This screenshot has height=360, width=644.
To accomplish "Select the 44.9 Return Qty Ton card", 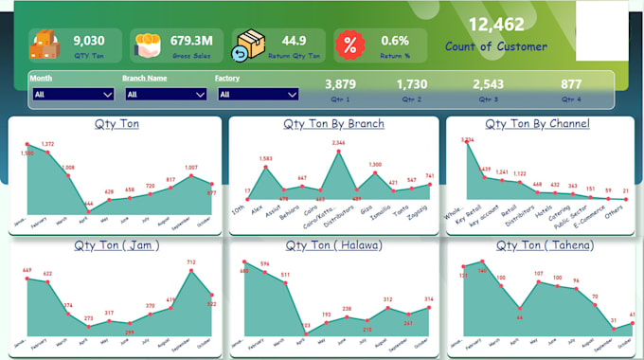I will [278, 45].
